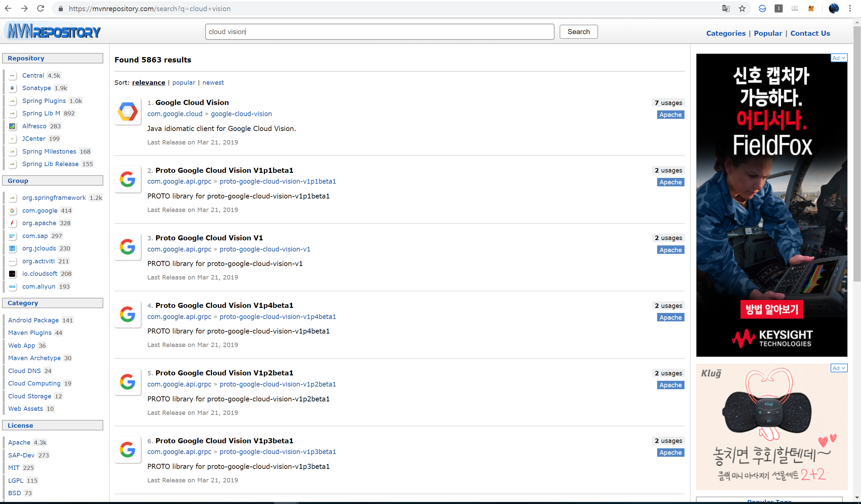The height and width of the screenshot is (504, 861).
Task: Click the translate page icon in address bar
Action: (x=726, y=8)
